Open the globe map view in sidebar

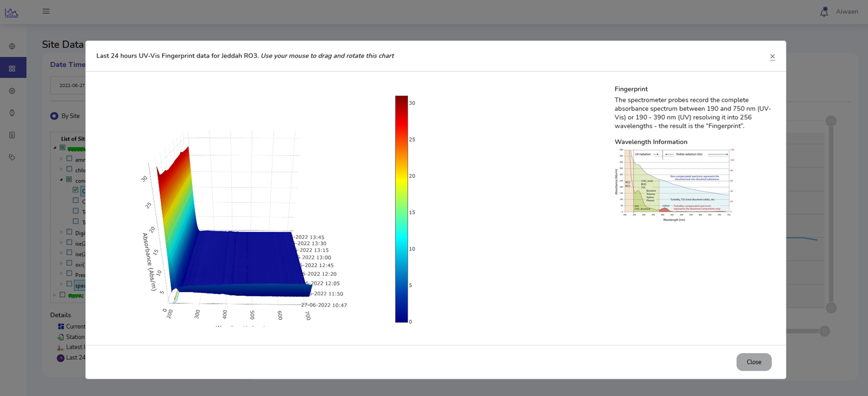click(x=12, y=46)
